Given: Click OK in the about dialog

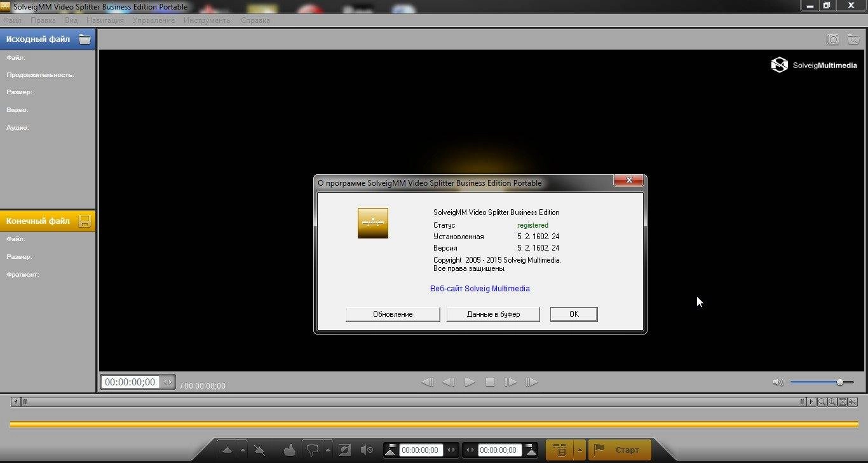Looking at the screenshot, I should click(574, 314).
